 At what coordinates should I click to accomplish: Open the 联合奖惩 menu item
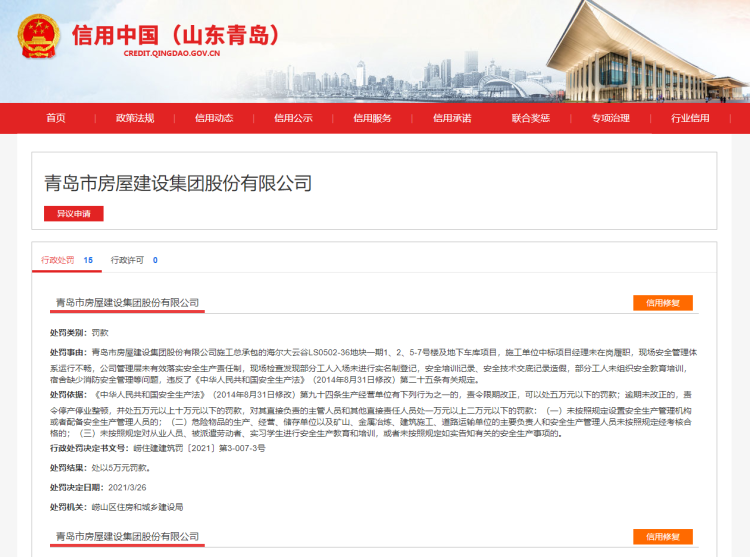(x=531, y=118)
